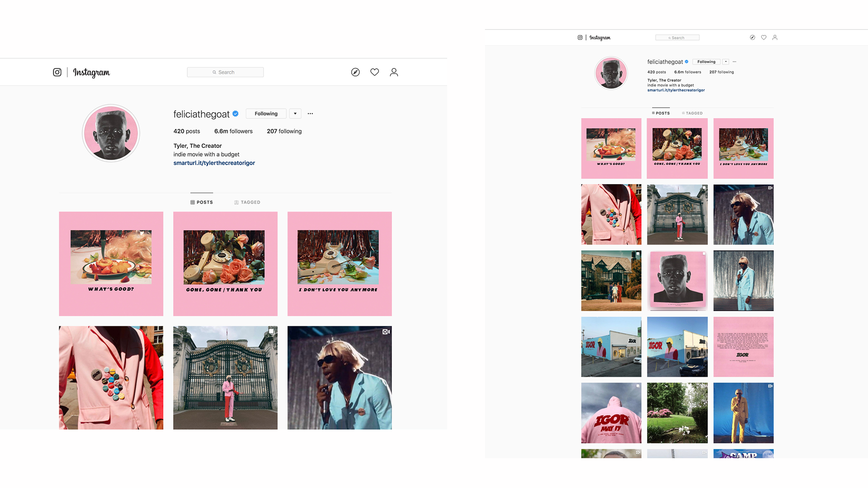Click the profile picture in left window
The image size is (868, 488).
(x=111, y=133)
